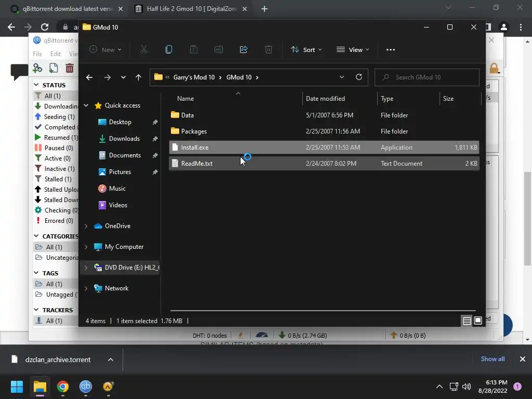Click the Rename icon in Explorer toolbar
532x399 pixels.
(219, 50)
